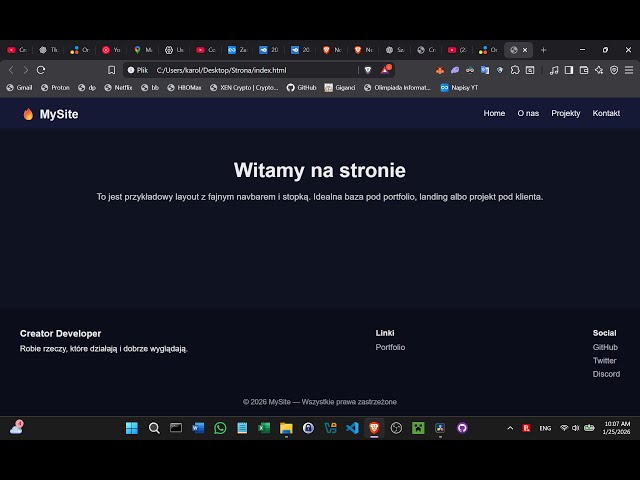
Task: Open the browser hamburger main menu
Action: click(x=629, y=70)
